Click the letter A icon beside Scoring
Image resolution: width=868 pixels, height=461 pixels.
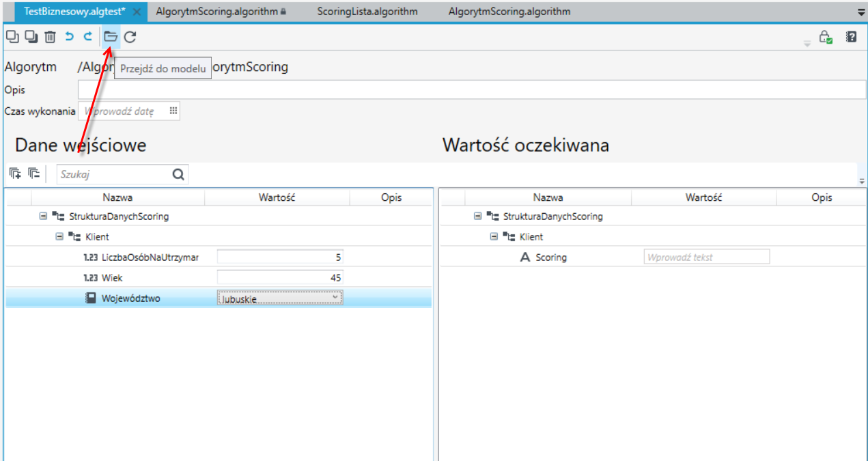pyautogui.click(x=525, y=257)
